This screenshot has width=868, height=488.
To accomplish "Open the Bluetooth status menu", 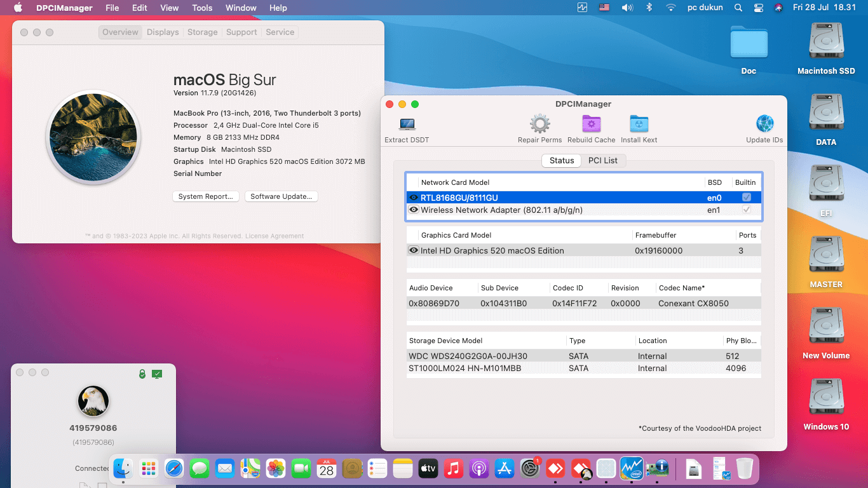I will pos(649,8).
